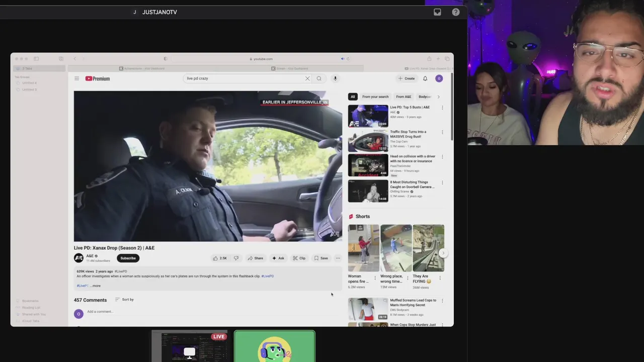
Task: Click the main video player
Action: tap(208, 166)
